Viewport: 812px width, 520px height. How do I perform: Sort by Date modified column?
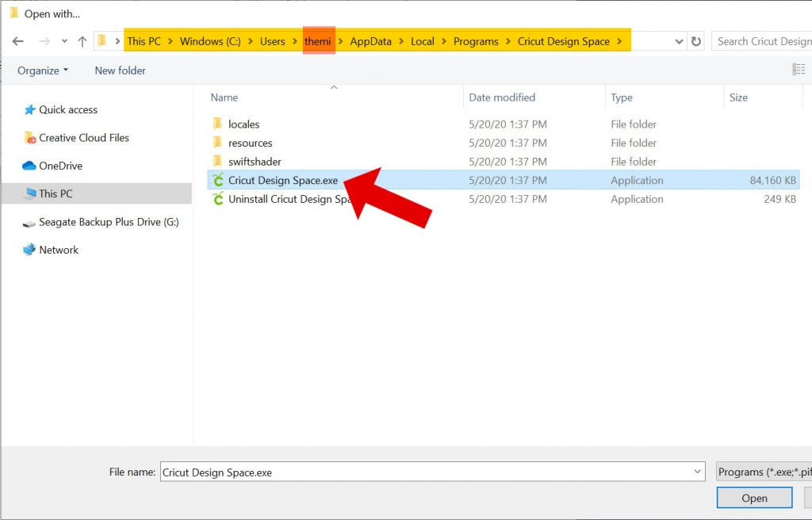coord(502,97)
